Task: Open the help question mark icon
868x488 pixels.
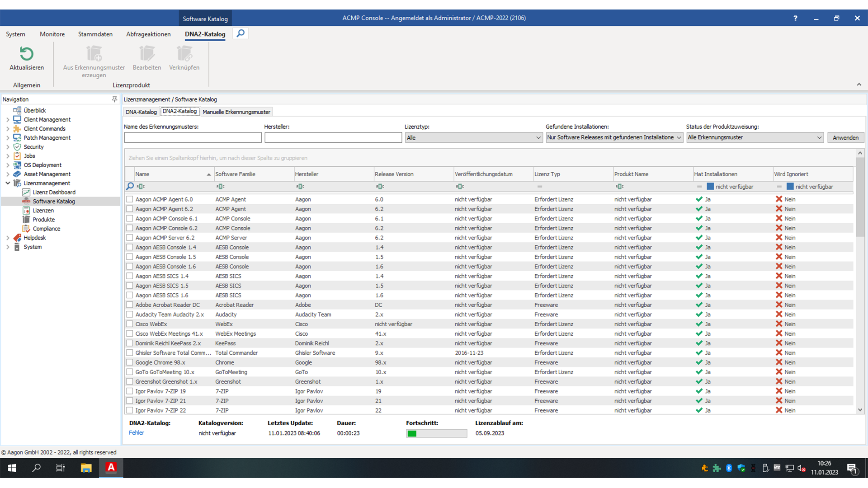Action: (x=795, y=18)
